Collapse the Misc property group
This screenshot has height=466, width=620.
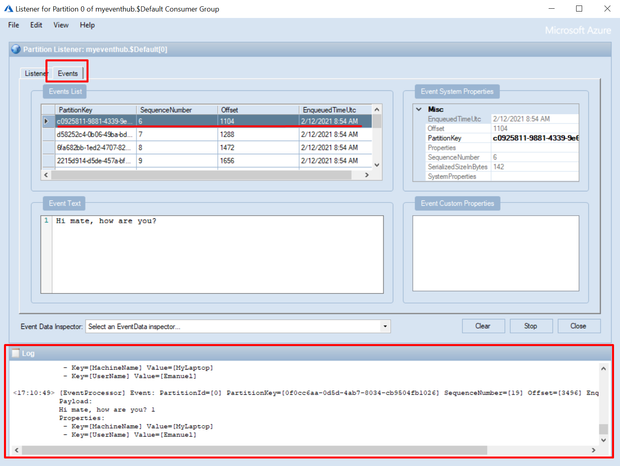pos(419,109)
